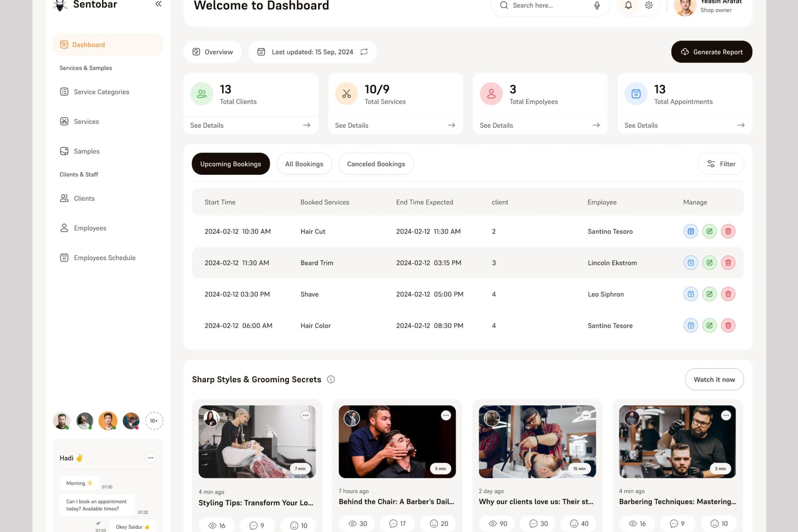See Details for Total Clients

(x=251, y=125)
